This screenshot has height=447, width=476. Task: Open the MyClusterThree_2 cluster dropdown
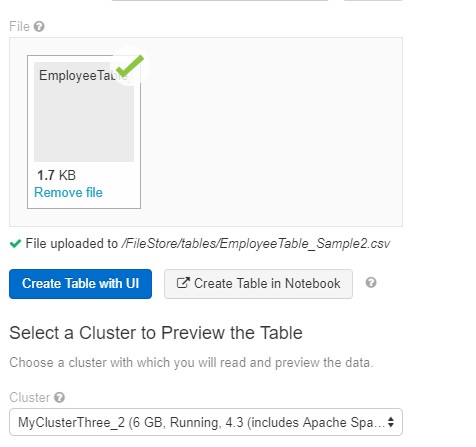pyautogui.click(x=206, y=422)
